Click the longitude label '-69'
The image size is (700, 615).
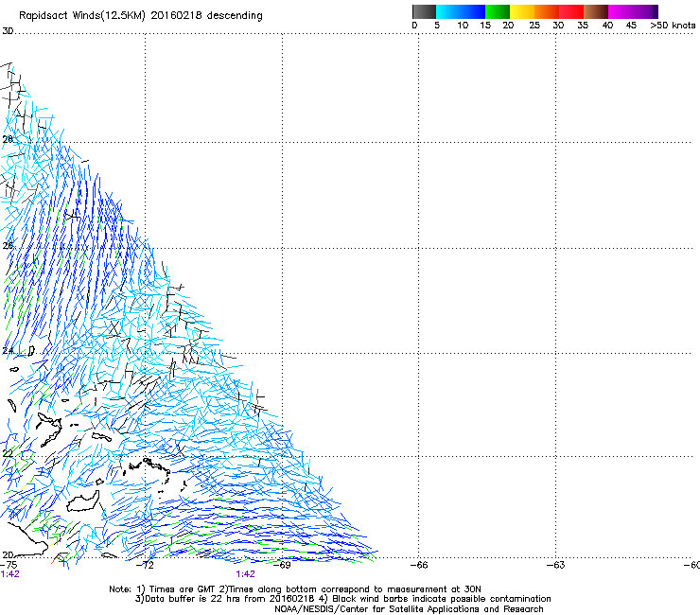(284, 565)
